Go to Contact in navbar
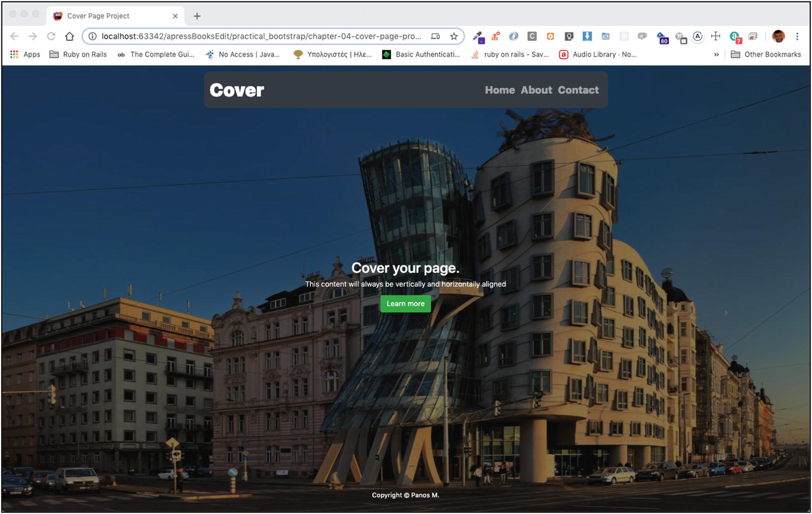Screen dimensions: 812x514 [578, 90]
